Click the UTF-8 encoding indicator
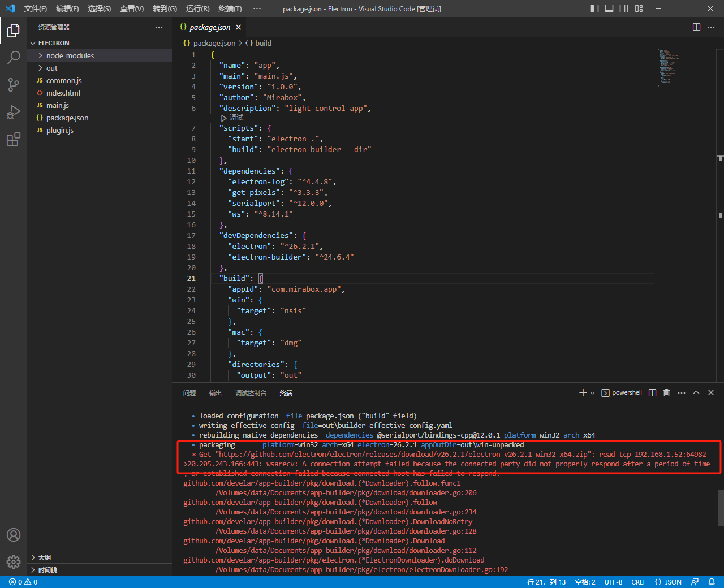This screenshot has width=724, height=588. click(x=613, y=582)
